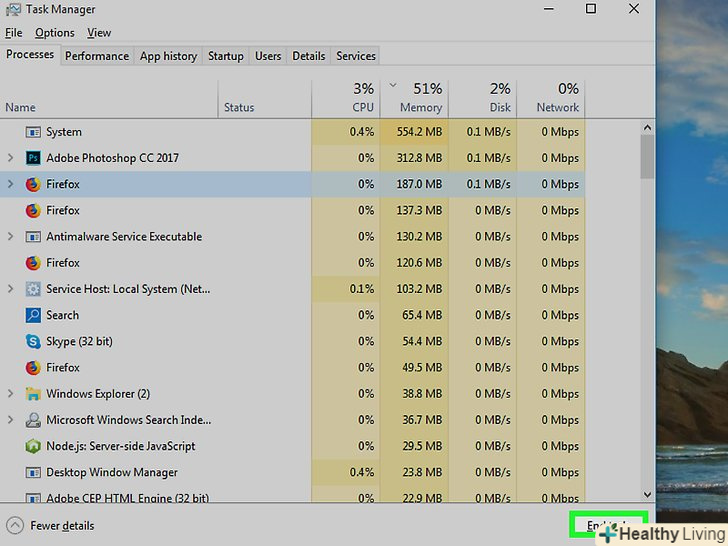Switch to the Services tab
The width and height of the screenshot is (728, 546).
(x=356, y=56)
